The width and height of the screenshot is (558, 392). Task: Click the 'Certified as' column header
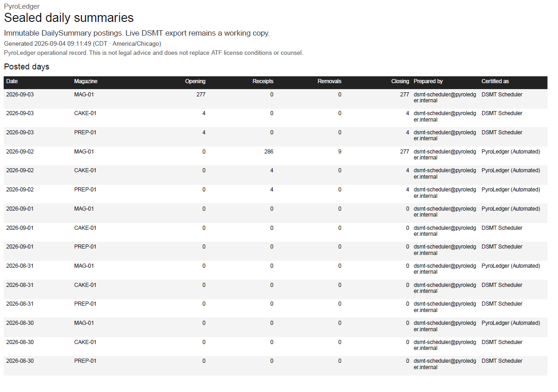point(495,81)
